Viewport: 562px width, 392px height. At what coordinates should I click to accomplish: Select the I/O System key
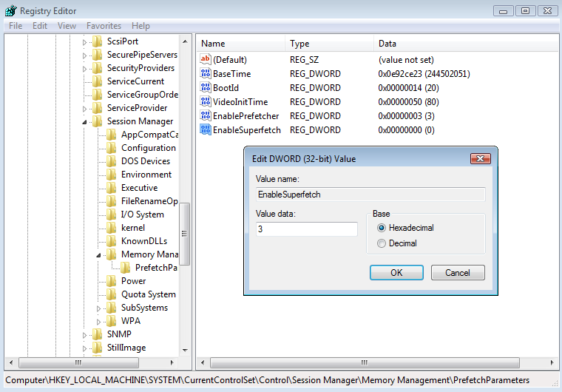142,214
